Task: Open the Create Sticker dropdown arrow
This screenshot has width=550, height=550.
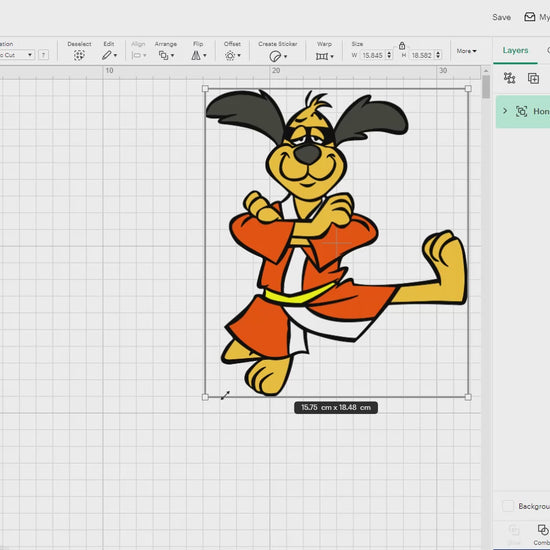Action: (286, 56)
